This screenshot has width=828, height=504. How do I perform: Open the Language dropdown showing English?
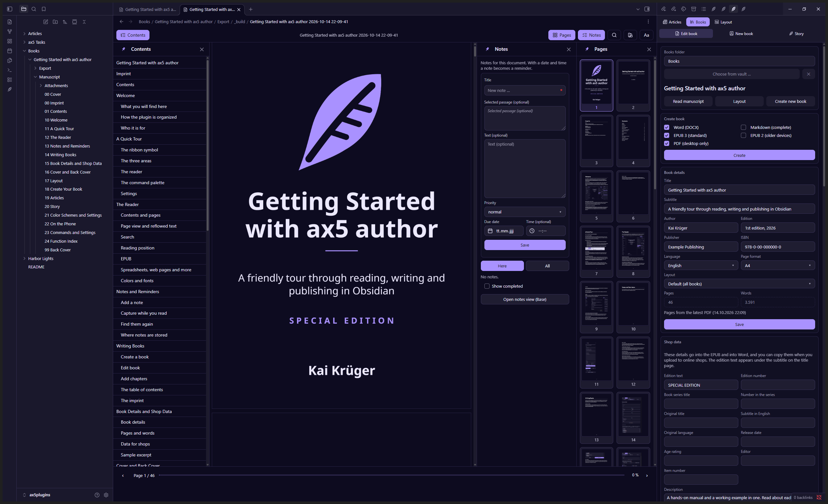tap(701, 265)
